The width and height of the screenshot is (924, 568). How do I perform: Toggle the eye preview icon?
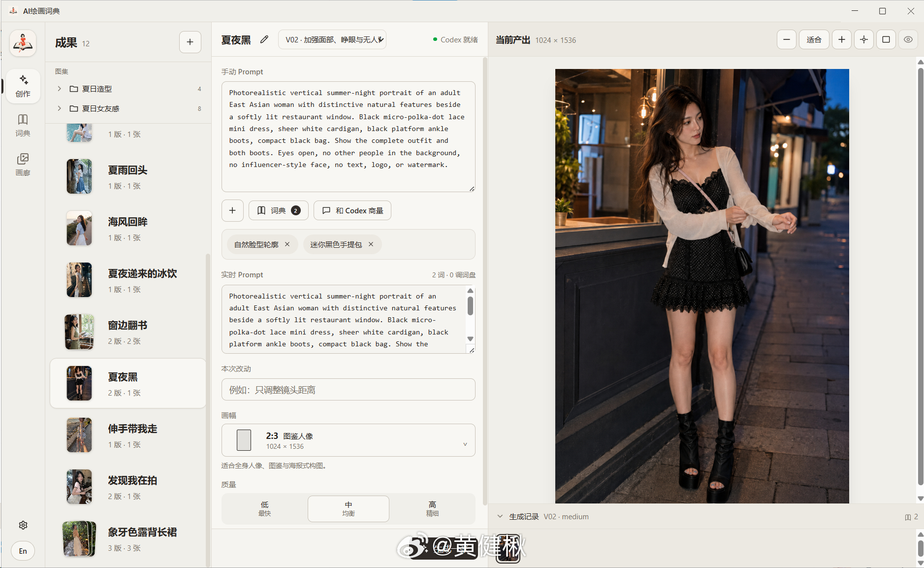click(908, 39)
